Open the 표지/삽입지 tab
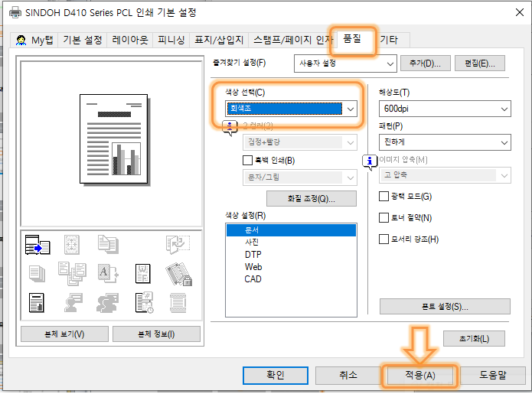 pos(219,40)
